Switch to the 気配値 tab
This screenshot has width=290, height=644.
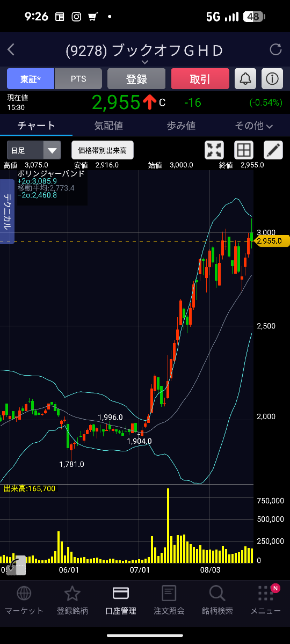[108, 126]
